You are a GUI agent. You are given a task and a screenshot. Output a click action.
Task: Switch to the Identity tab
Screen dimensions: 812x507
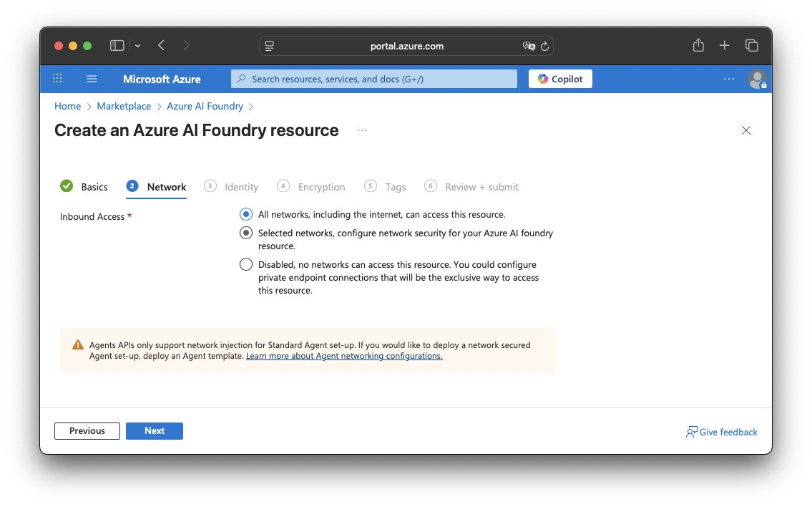tap(231, 187)
